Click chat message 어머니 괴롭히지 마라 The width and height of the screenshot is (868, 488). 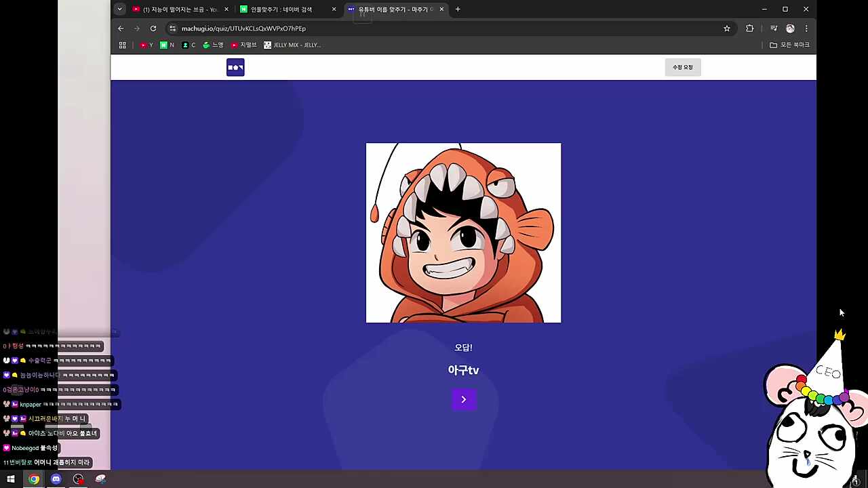[x=62, y=462]
